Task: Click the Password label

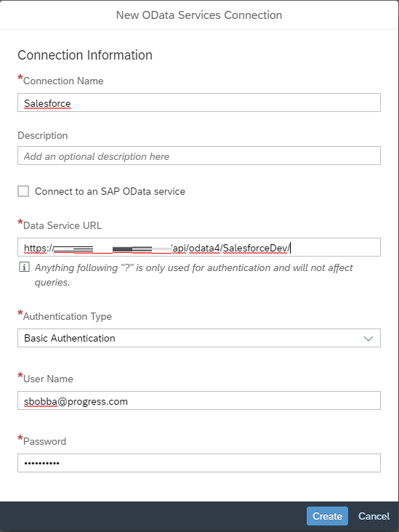Action: 45,441
